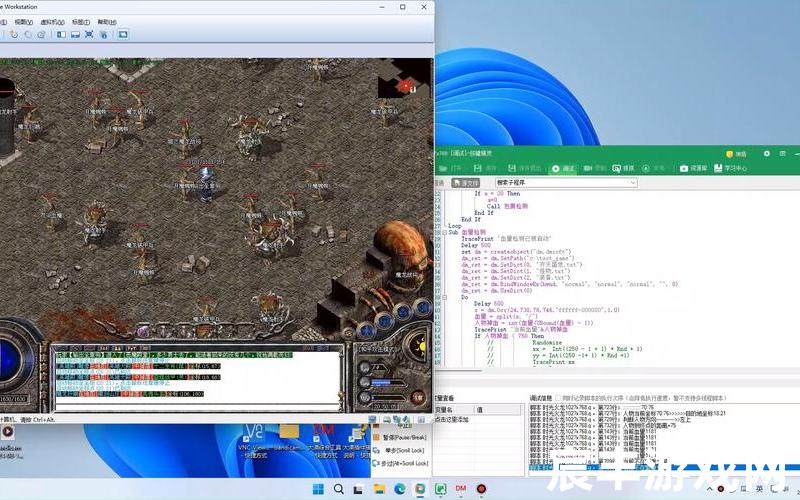Click the 变量名 column header

pyautogui.click(x=453, y=410)
